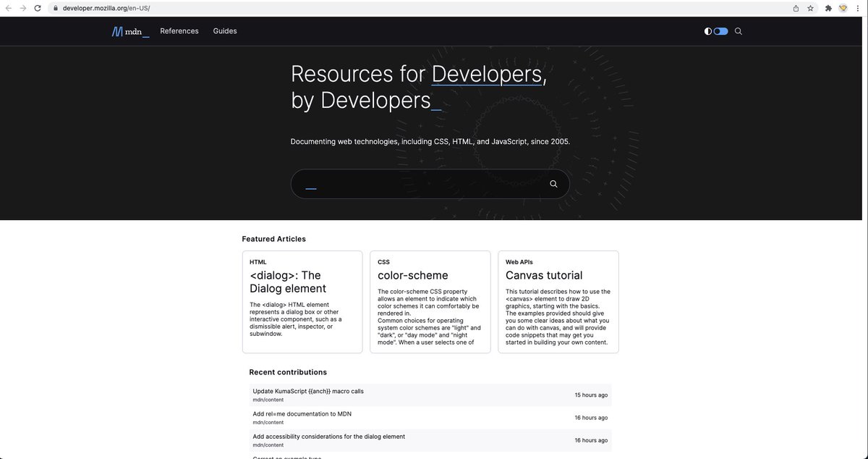Click the MDN logo in header
Viewport: 868px width, 459px height.
point(130,31)
